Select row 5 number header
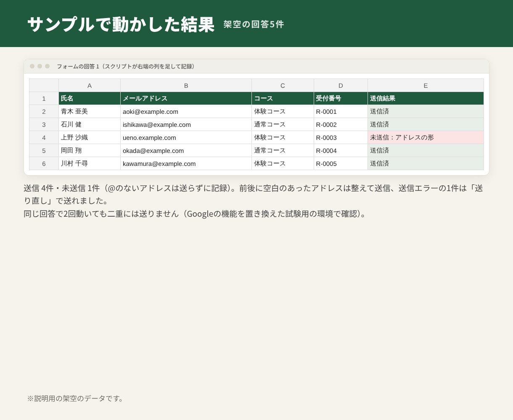This screenshot has width=513, height=420. [44, 150]
